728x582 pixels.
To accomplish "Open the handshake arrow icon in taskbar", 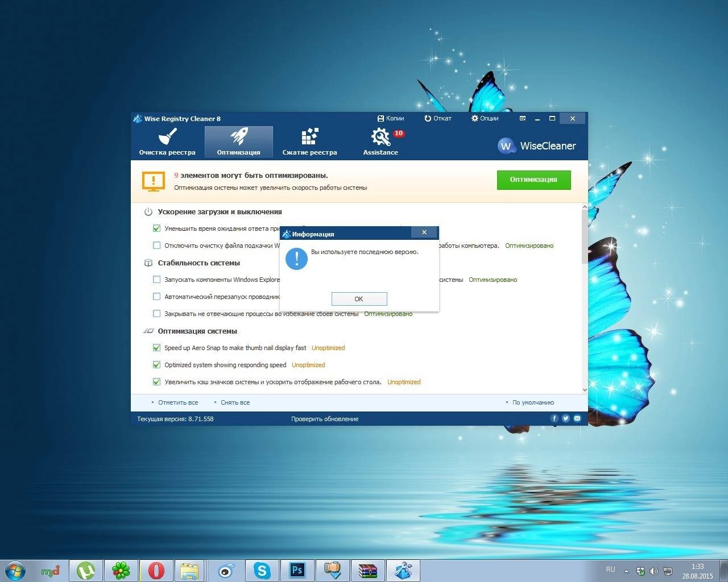I will pyautogui.click(x=332, y=571).
